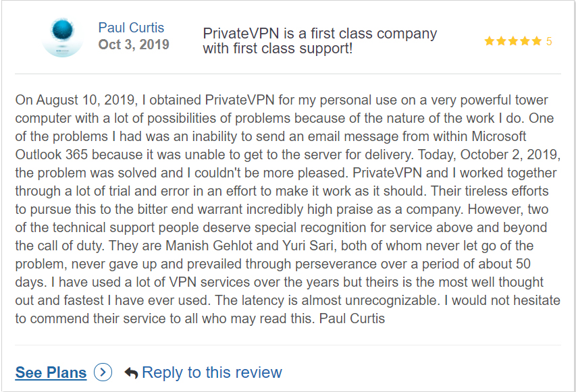576x392 pixels.
Task: Click the October 2, 2019 text in review
Action: pyautogui.click(x=510, y=155)
